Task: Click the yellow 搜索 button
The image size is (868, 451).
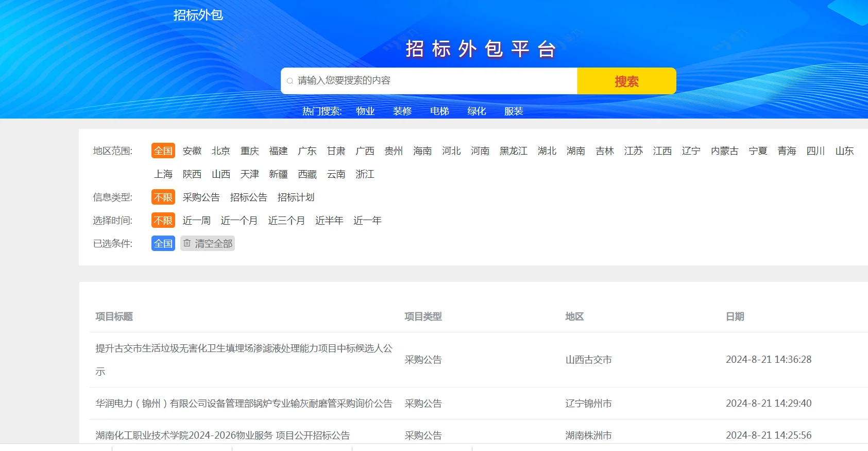Action: (x=626, y=81)
